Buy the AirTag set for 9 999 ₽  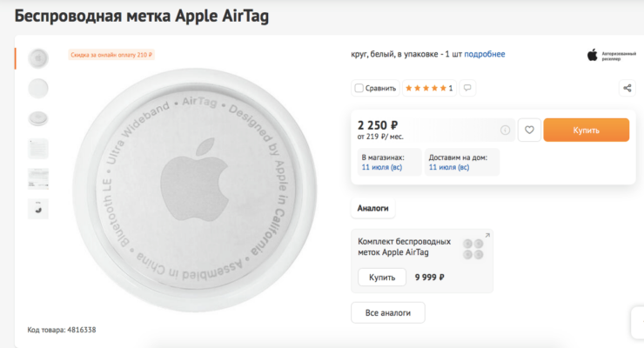(382, 278)
